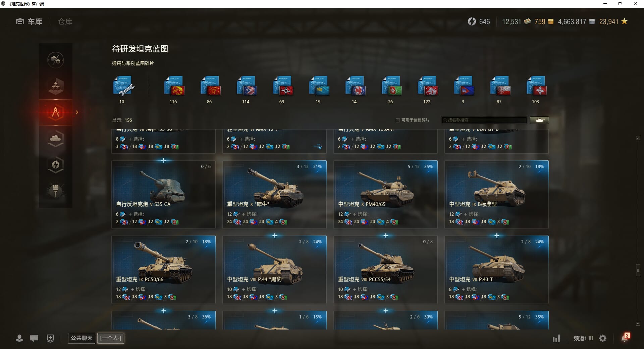This screenshot has height=349, width=644.
Task: Click the scroll down arrow of blueprint list
Action: (x=638, y=324)
